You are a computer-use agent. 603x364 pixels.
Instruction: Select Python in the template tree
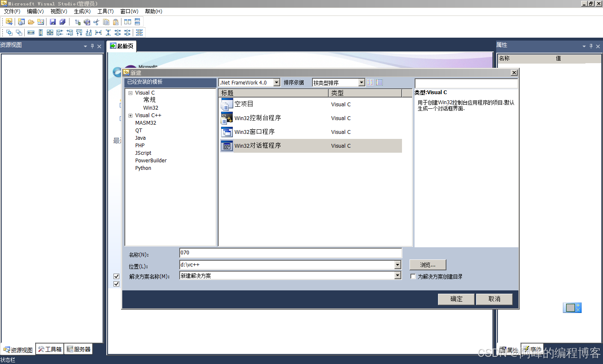click(x=143, y=168)
